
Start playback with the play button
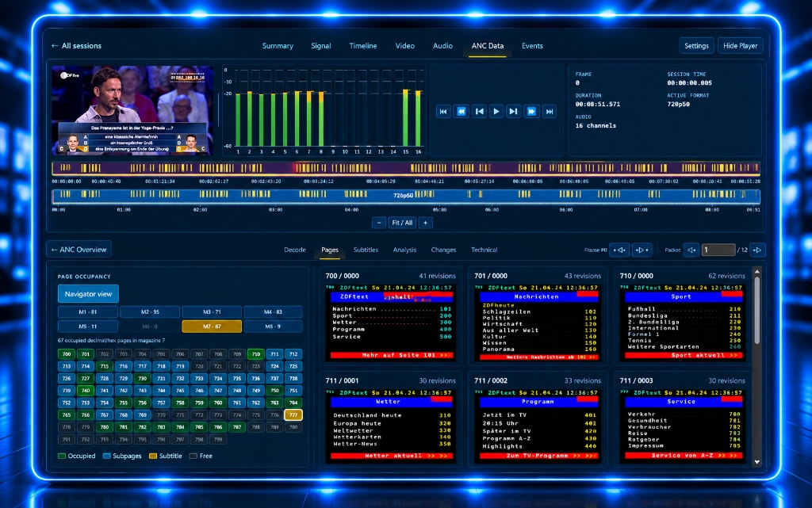click(496, 111)
